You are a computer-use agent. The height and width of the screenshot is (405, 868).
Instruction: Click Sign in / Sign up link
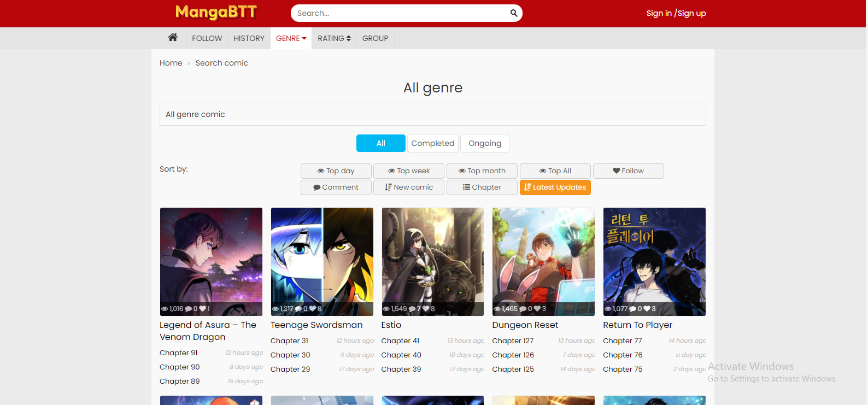[x=676, y=13]
